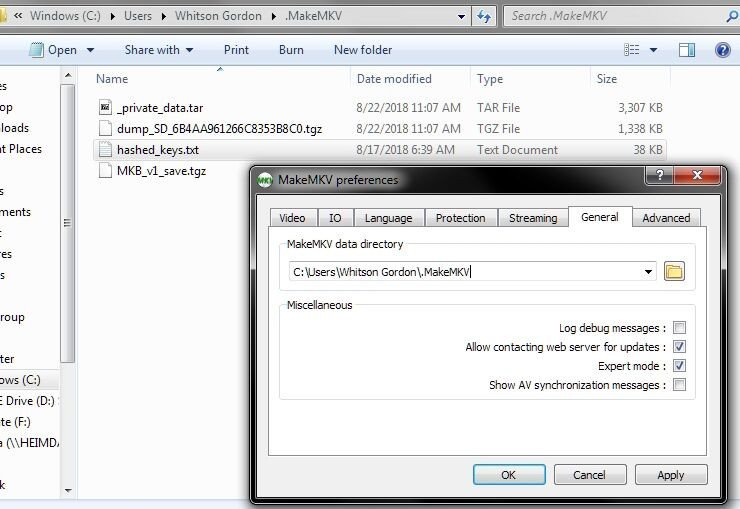740x509 pixels.
Task: Open the Share with dropdown menu
Action: point(159,50)
